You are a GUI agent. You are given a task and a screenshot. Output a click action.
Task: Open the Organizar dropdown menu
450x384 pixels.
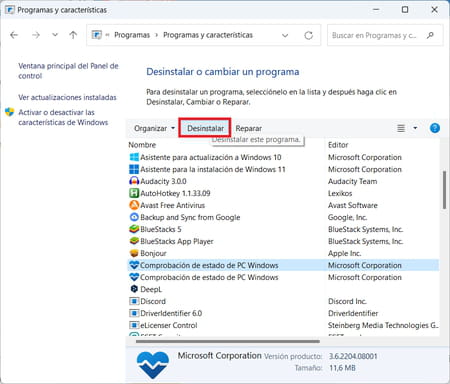coord(154,128)
